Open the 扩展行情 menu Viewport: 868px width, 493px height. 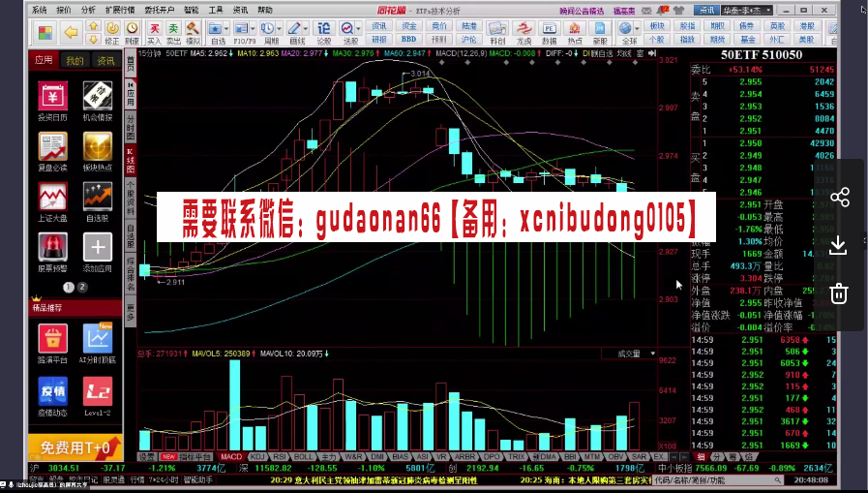[120, 10]
